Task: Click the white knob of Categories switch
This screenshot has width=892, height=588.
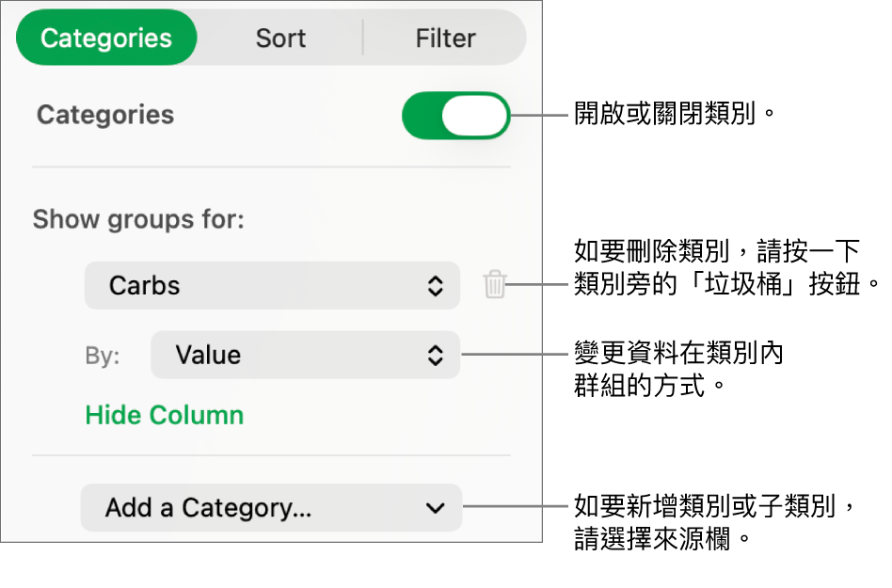Action: (475, 116)
